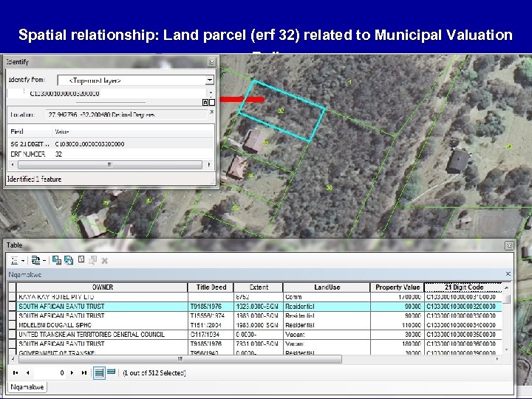Image resolution: width=532 pixels, height=399 pixels.
Task: Click the cyan-outlined parcel 32 on map
Action: point(282,111)
